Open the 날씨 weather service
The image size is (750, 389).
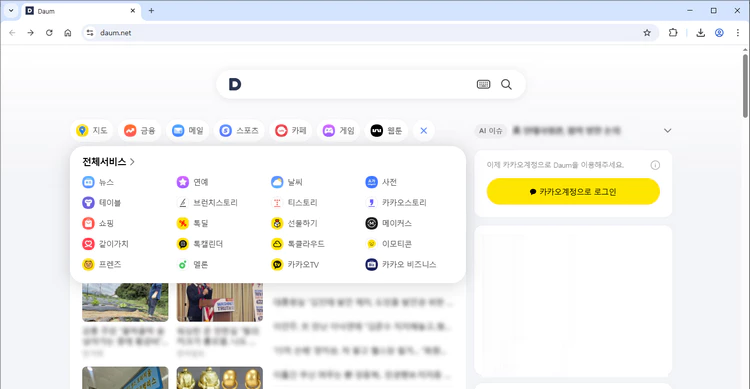tap(287, 182)
